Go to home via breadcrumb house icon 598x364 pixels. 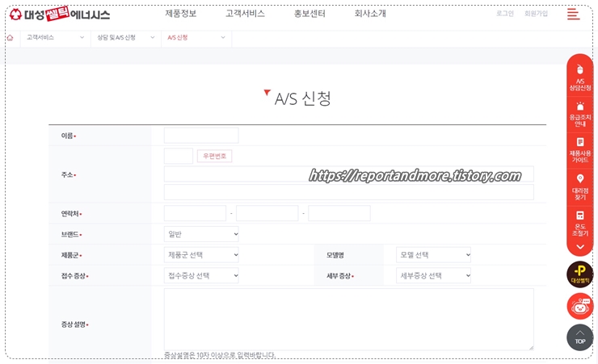tap(11, 38)
